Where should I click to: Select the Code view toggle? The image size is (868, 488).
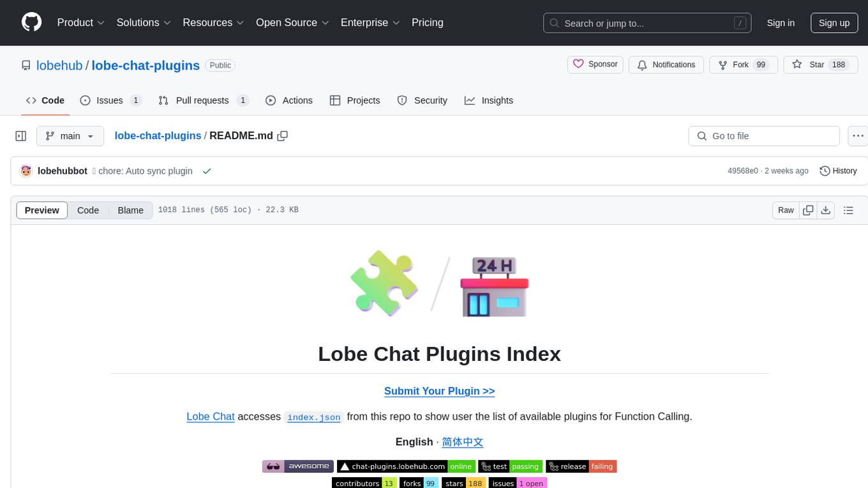[88, 210]
